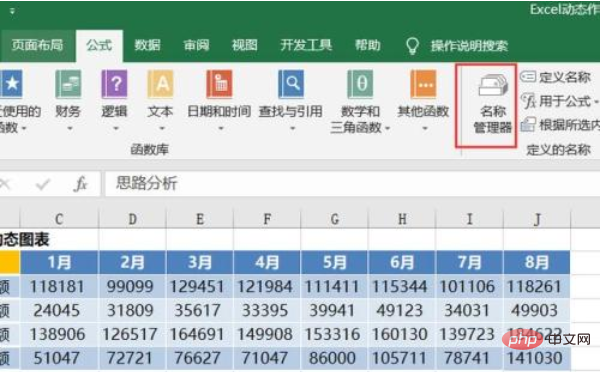The width and height of the screenshot is (601, 372).
Task: Switch to the 开发工具 tab
Action: click(306, 45)
